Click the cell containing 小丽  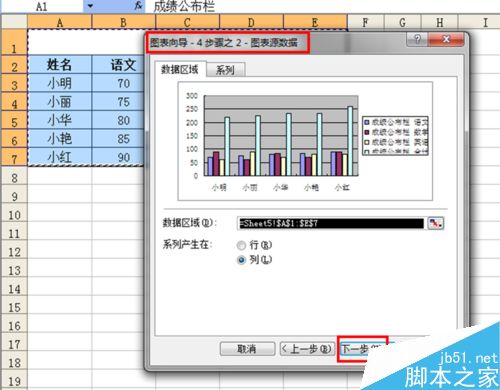(60, 102)
